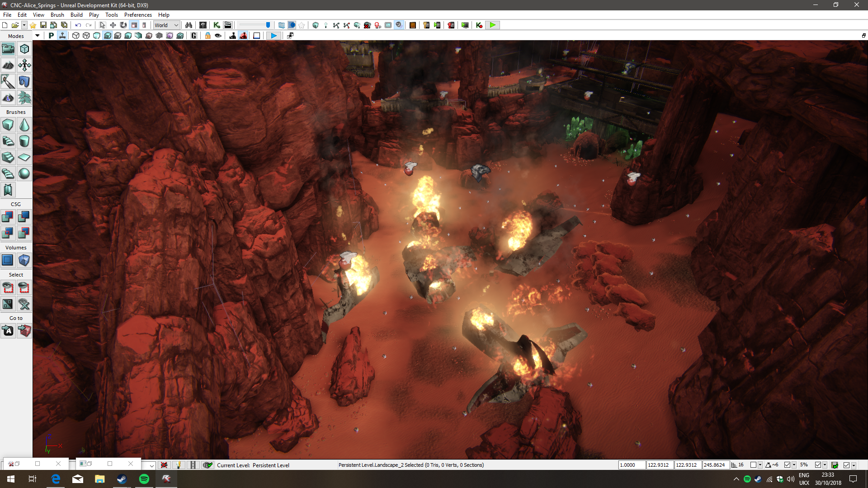Open scale snap percentage dropdown arrow
Viewport: 868px width, 488px height.
pyautogui.click(x=825, y=465)
